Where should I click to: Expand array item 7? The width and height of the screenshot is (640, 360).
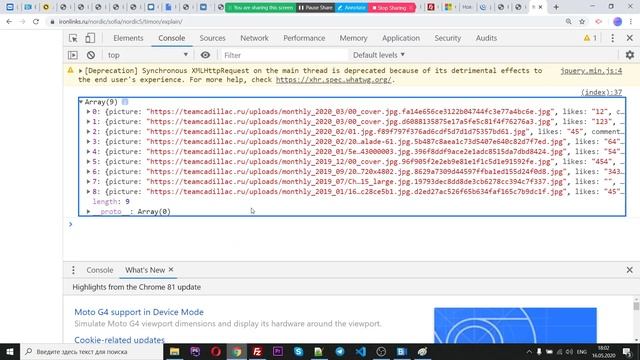[x=88, y=182]
